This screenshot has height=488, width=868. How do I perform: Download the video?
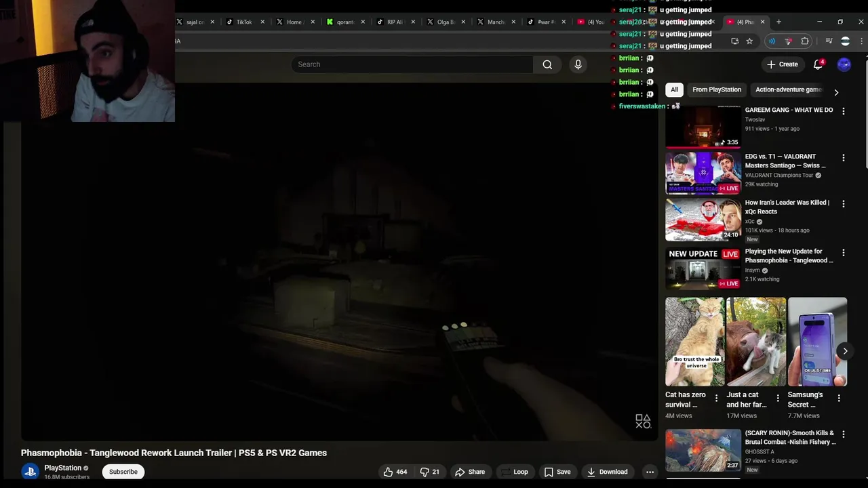point(607,472)
